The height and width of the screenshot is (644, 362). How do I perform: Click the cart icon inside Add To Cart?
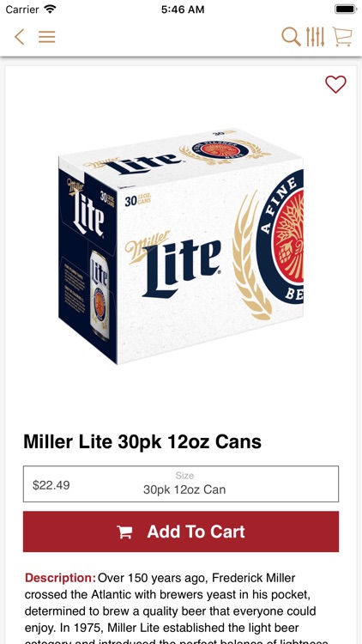tap(124, 532)
